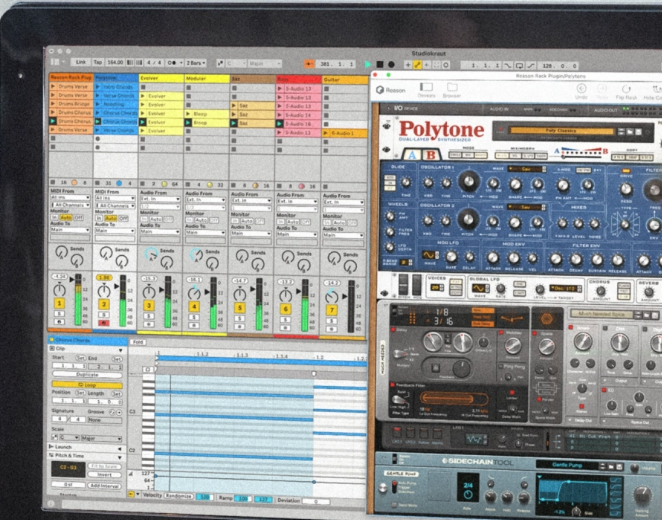This screenshot has width=662, height=520.
Task: Click the Scale icon in clip panel
Action: pyautogui.click(x=55, y=438)
